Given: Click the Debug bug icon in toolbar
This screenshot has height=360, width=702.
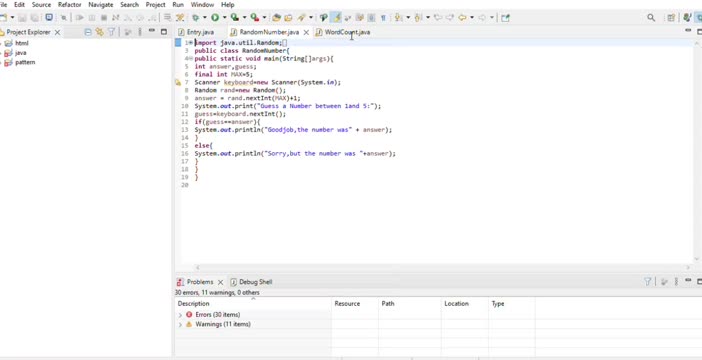Looking at the screenshot, I should tap(196, 17).
